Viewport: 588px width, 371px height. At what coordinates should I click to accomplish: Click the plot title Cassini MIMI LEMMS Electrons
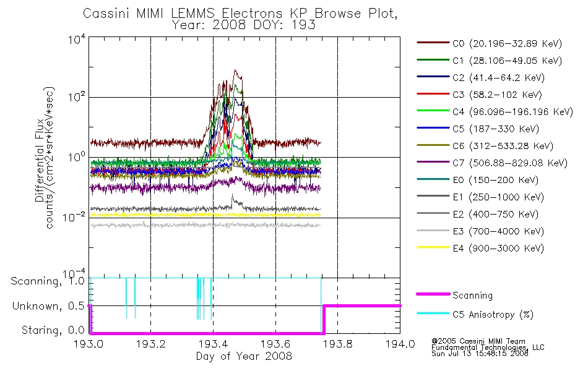point(240,14)
